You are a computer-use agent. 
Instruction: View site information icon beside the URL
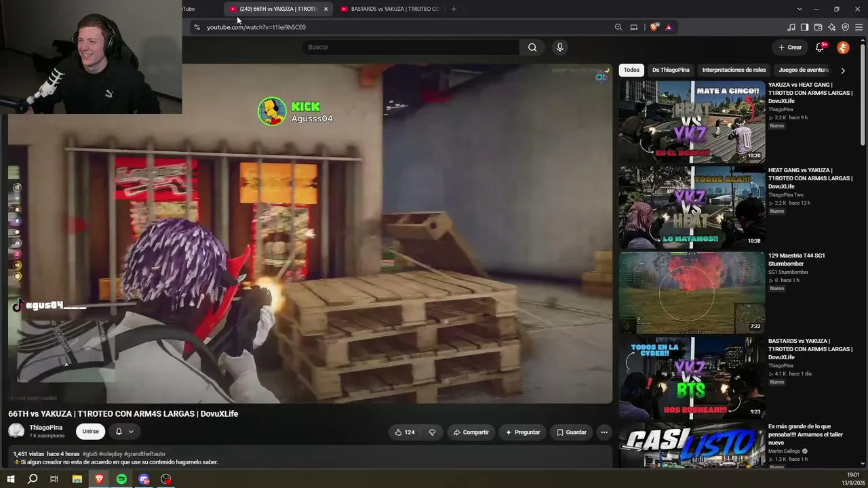pos(197,27)
